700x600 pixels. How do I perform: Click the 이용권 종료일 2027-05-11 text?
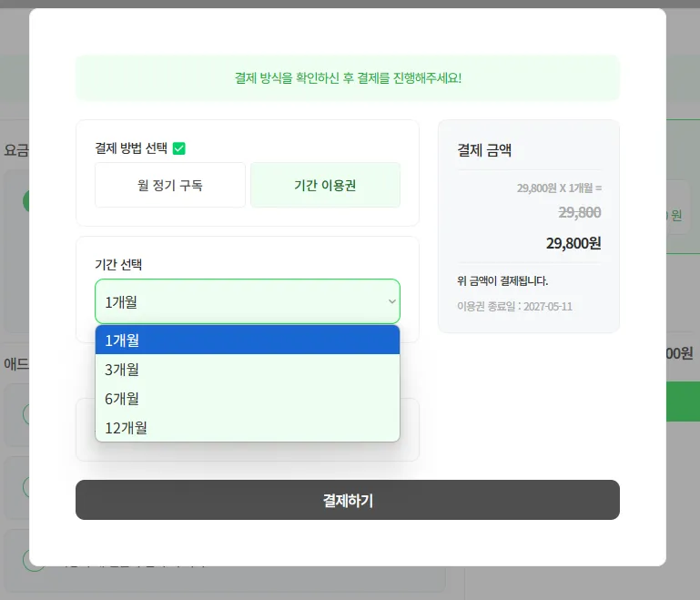[x=514, y=306]
